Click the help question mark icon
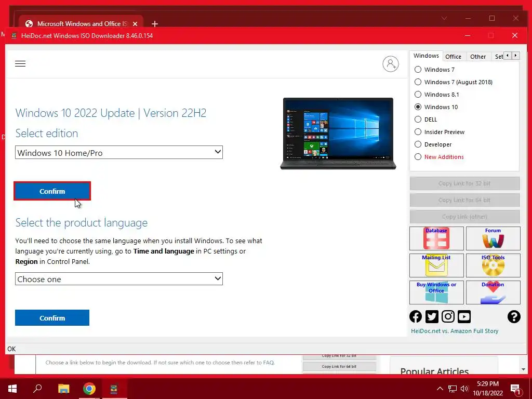The width and height of the screenshot is (532, 399). tap(514, 316)
